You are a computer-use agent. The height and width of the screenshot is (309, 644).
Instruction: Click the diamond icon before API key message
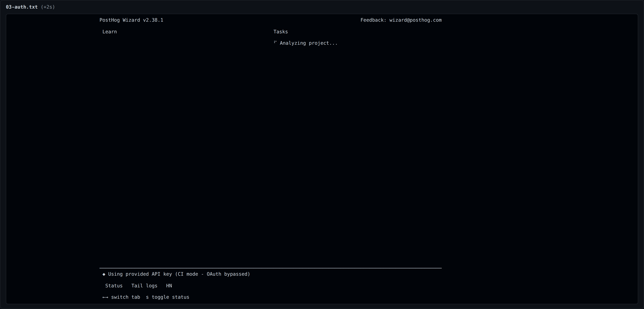[104, 274]
